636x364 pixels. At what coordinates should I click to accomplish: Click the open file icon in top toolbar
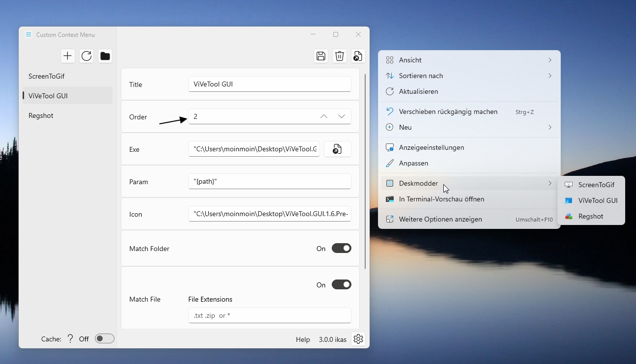pyautogui.click(x=358, y=56)
